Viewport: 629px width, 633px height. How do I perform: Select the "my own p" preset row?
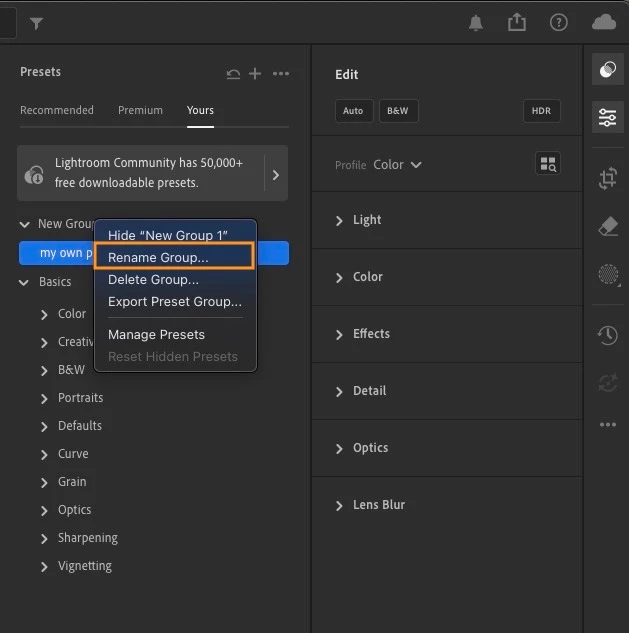[153, 253]
